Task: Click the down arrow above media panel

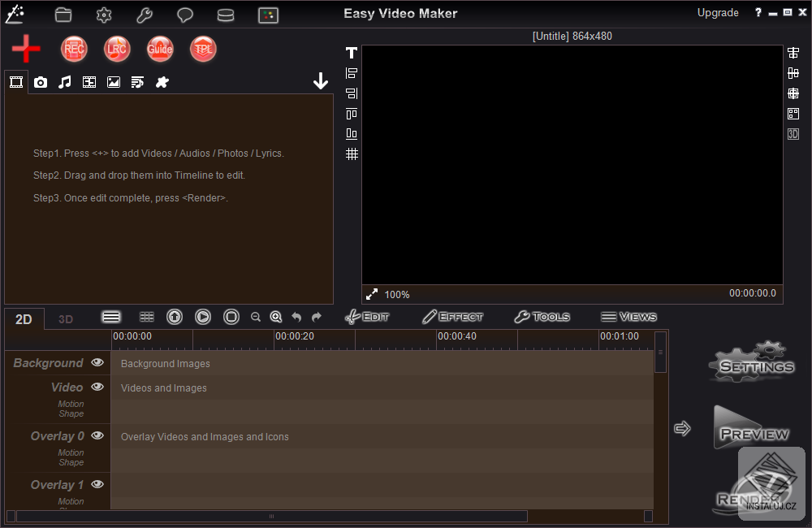Action: (x=321, y=81)
